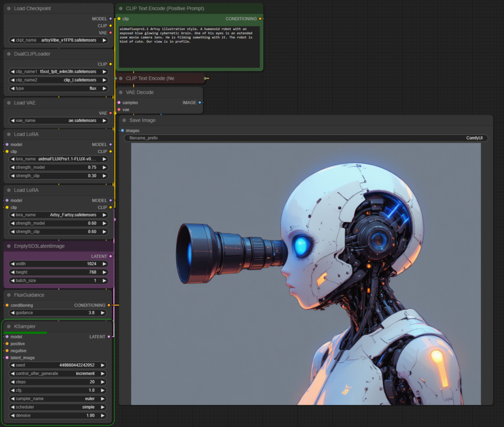Click next arrow on vae_name field
This screenshot has width=504, height=427.
[x=104, y=121]
